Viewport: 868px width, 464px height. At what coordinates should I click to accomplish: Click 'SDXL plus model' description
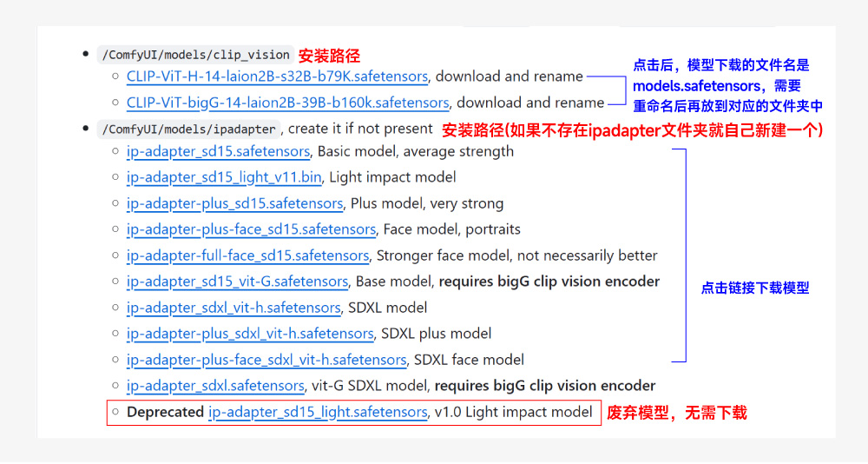coord(437,334)
